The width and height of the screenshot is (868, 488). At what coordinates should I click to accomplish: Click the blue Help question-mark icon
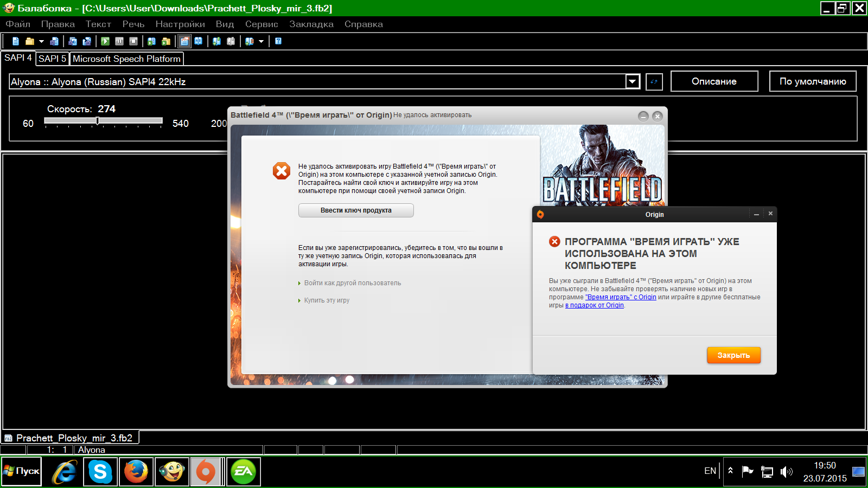278,41
